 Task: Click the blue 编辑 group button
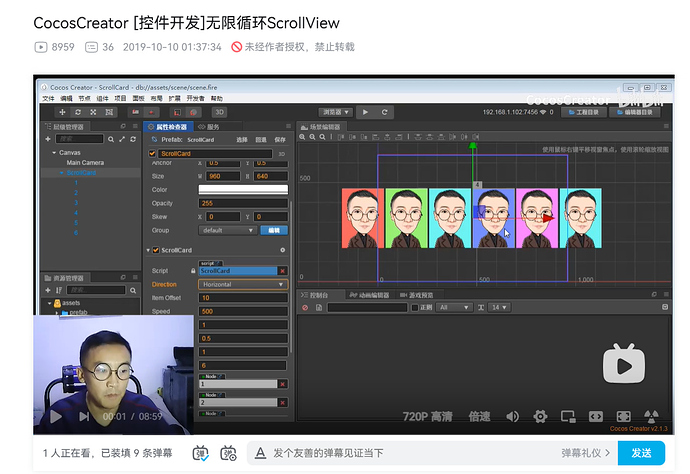274,230
